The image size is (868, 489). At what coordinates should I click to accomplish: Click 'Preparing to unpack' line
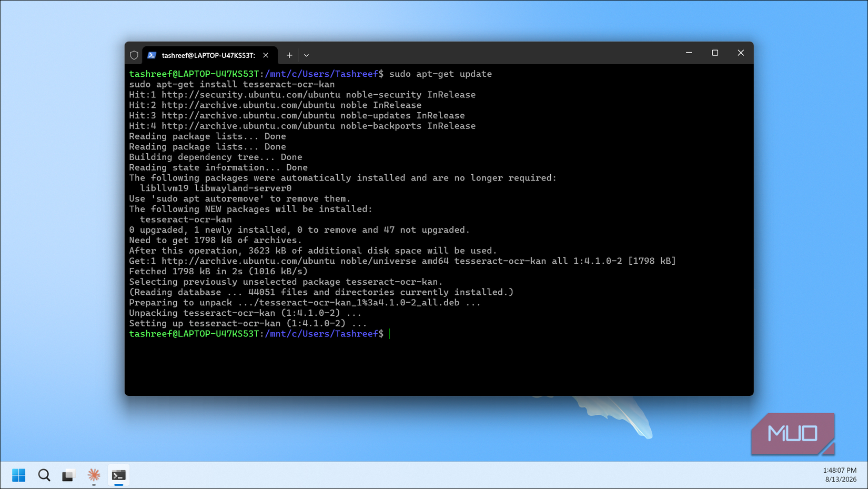click(x=305, y=303)
